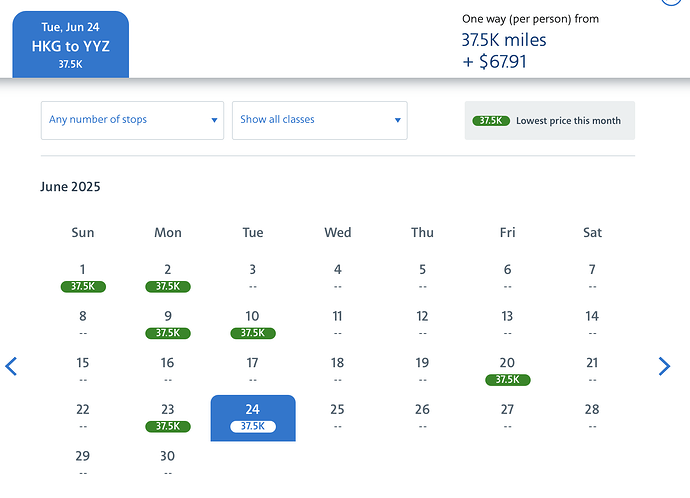The width and height of the screenshot is (690, 498).
Task: Select Thursday June 12 date cell
Action: [422, 324]
